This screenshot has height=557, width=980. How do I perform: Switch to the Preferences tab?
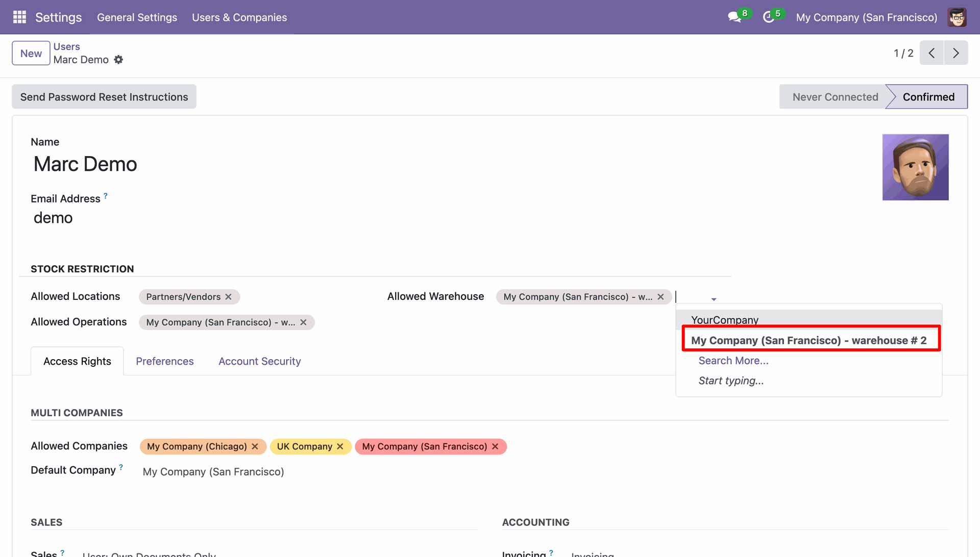click(x=164, y=361)
